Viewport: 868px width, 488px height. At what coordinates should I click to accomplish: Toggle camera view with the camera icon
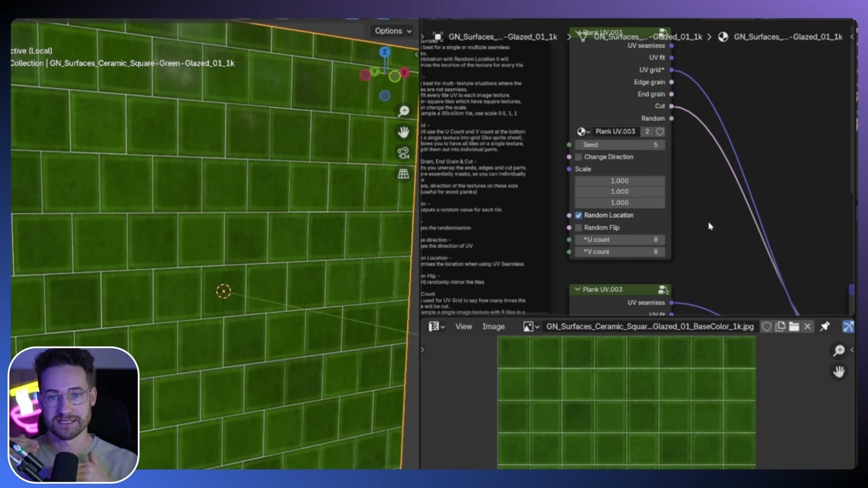pyautogui.click(x=403, y=153)
